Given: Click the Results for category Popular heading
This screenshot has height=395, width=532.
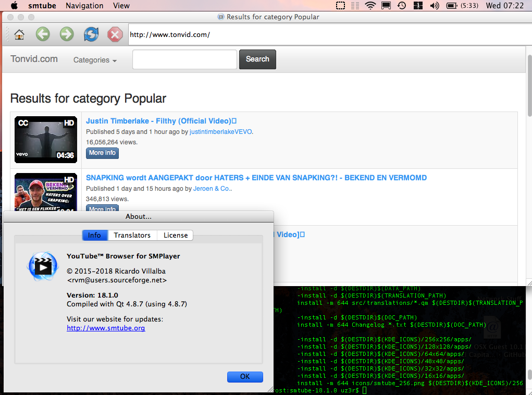Looking at the screenshot, I should click(x=88, y=98).
